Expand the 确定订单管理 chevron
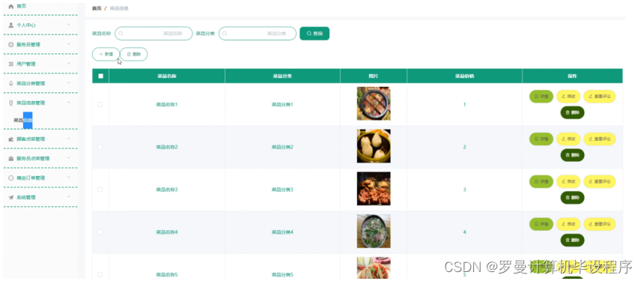Screen dimensions: 644x281 (69, 178)
